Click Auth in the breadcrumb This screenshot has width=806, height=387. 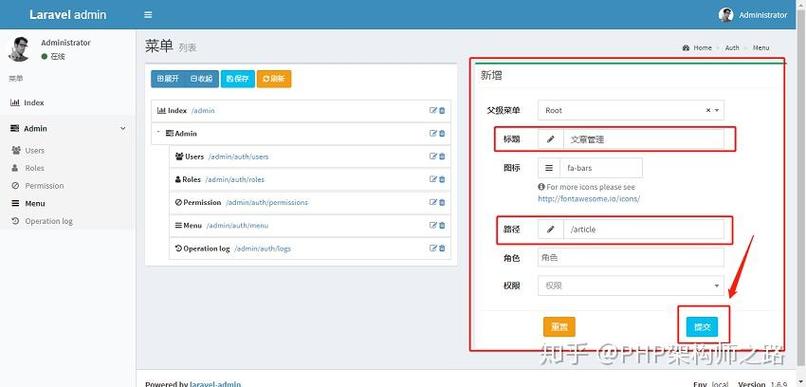[x=732, y=47]
